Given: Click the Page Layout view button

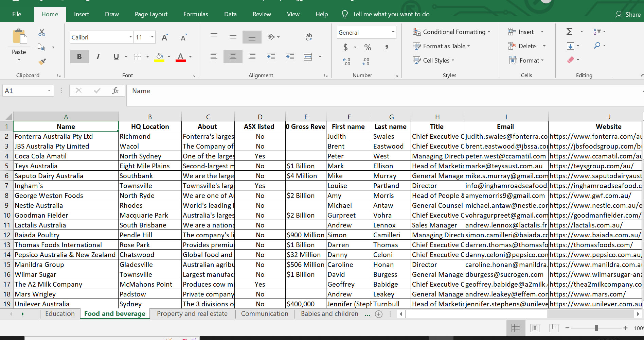Looking at the screenshot, I should (535, 328).
